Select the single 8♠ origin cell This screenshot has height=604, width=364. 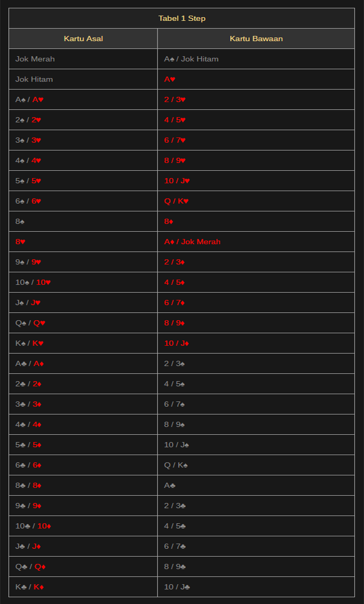click(83, 221)
